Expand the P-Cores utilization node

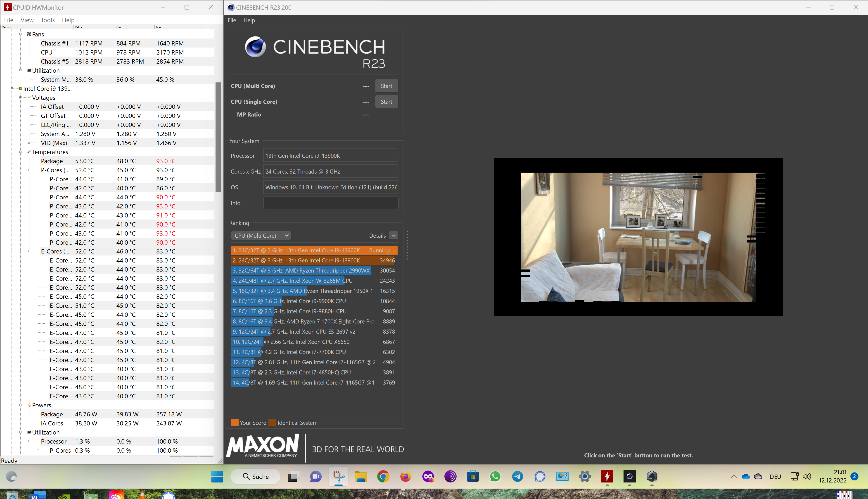pos(38,450)
